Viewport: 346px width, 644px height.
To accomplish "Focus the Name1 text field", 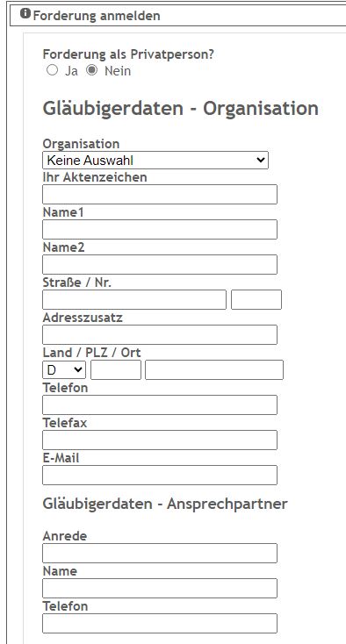I will click(x=160, y=229).
